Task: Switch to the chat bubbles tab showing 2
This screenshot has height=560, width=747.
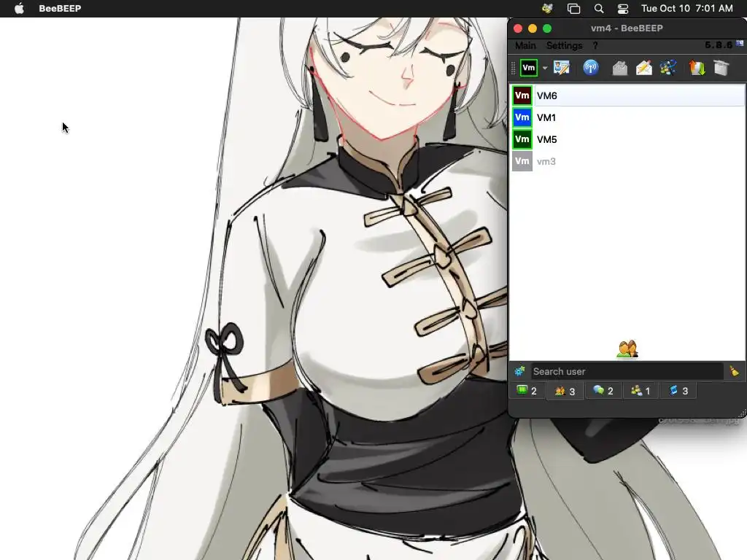Action: click(603, 391)
